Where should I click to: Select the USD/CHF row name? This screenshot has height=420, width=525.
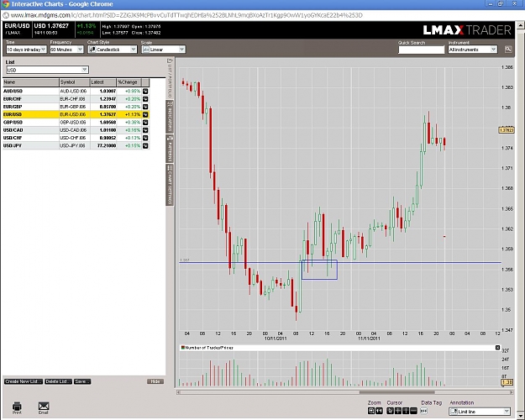coord(13,138)
